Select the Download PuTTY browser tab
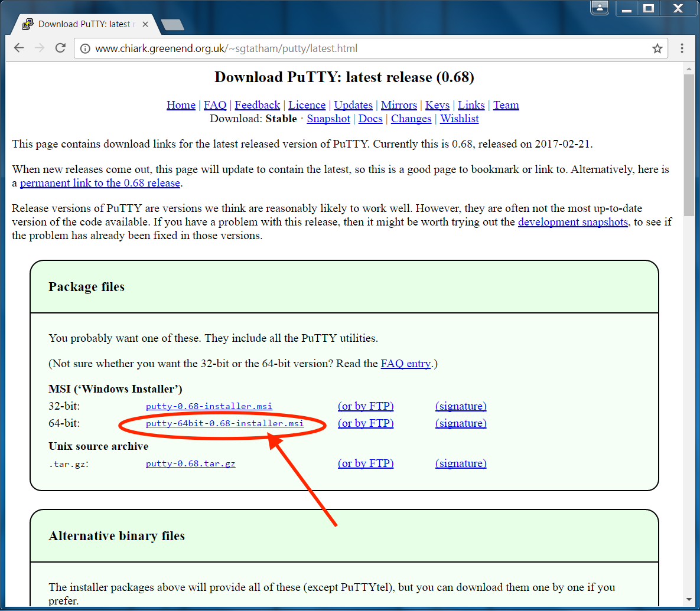This screenshot has width=700, height=611. coord(85,25)
